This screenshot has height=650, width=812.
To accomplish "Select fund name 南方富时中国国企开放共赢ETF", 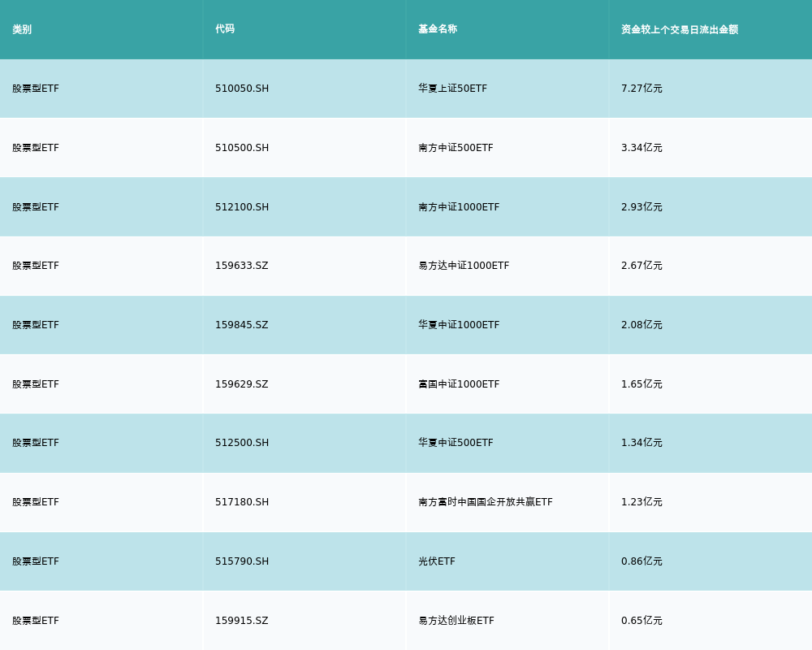I will (x=486, y=502).
